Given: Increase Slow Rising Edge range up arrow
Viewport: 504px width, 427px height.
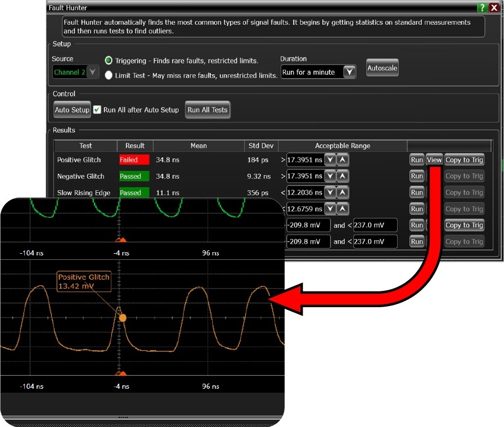Looking at the screenshot, I should click(343, 192).
